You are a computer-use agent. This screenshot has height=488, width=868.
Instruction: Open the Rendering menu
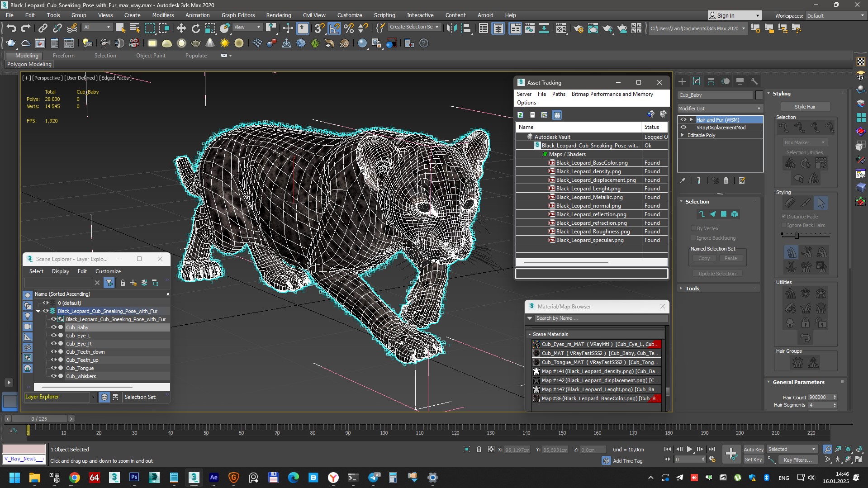[278, 15]
